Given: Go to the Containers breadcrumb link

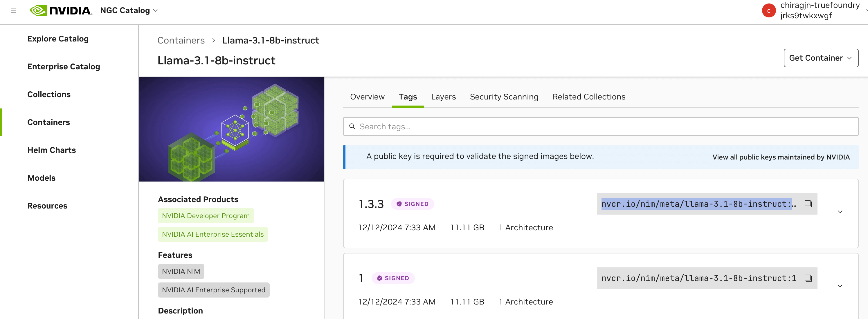Looking at the screenshot, I should click(x=181, y=40).
